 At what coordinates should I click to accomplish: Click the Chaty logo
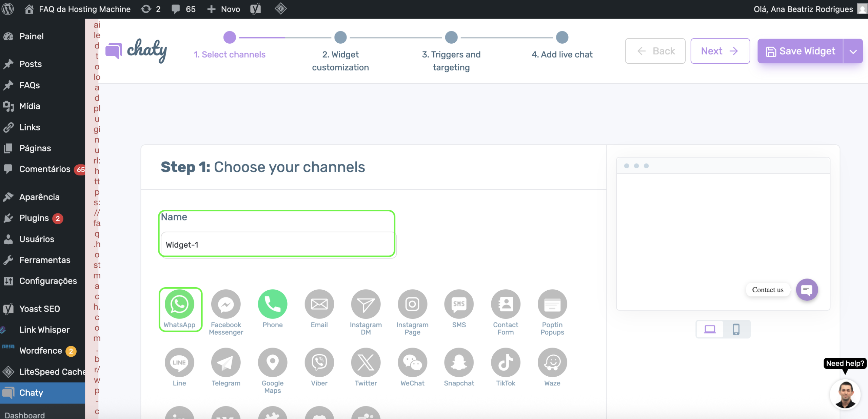click(136, 51)
